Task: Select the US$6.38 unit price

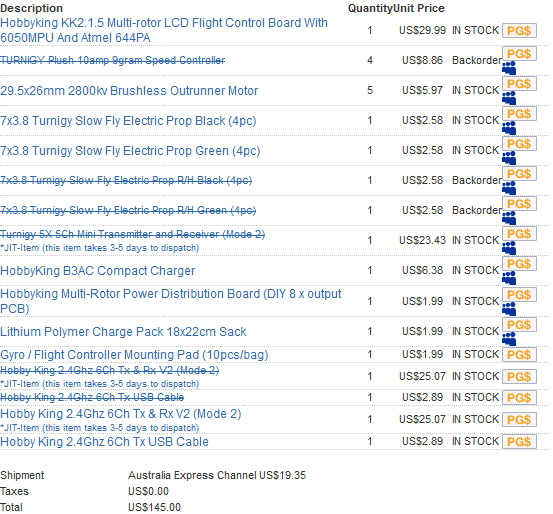Action: pyautogui.click(x=422, y=270)
